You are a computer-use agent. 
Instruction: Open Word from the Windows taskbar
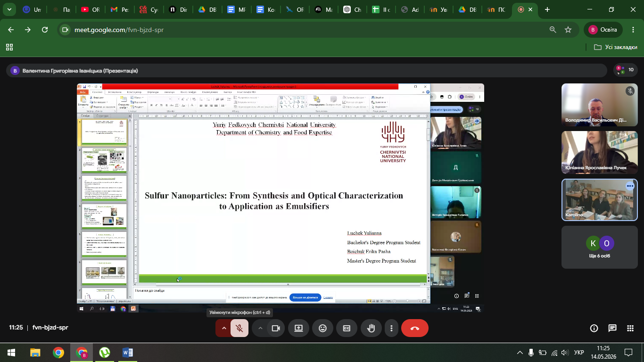point(127,353)
